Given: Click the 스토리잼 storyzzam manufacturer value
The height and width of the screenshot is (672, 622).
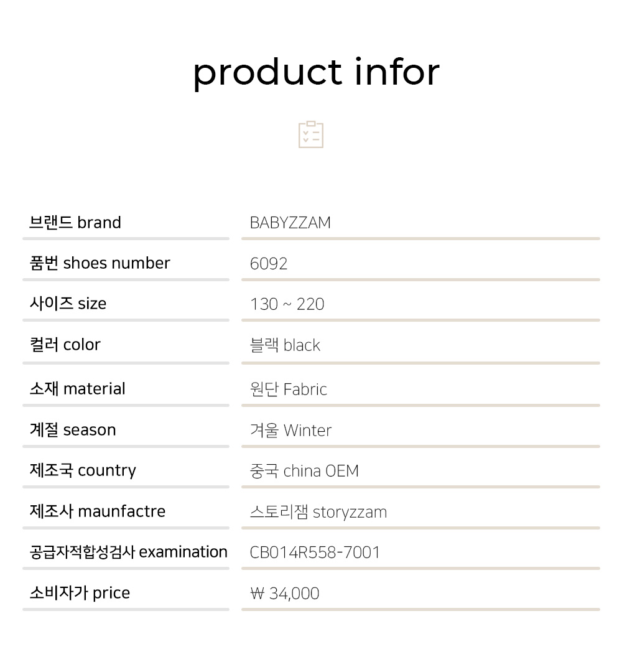Looking at the screenshot, I should [x=318, y=512].
